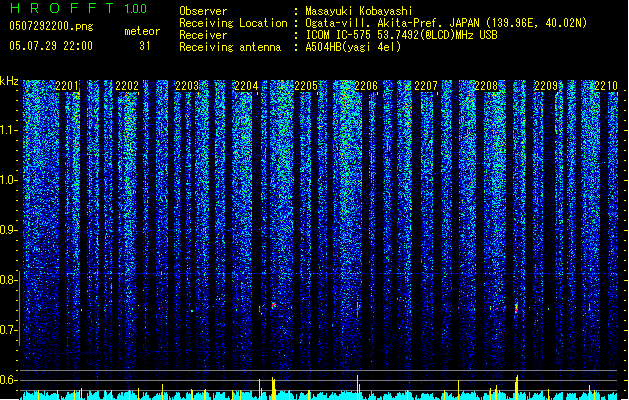Viewport: 629px width, 400px height.
Task: Click the tall yellow power spike below 2206
Action: pos(357,387)
